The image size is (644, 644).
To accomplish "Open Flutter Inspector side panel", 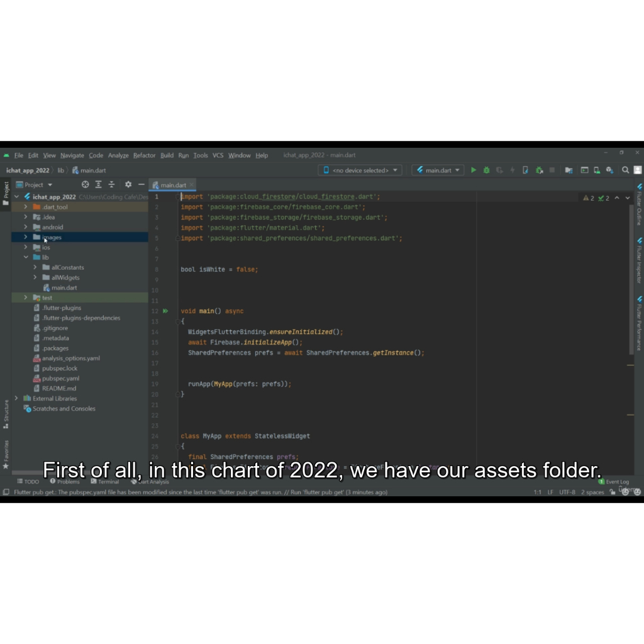I will [x=639, y=260].
